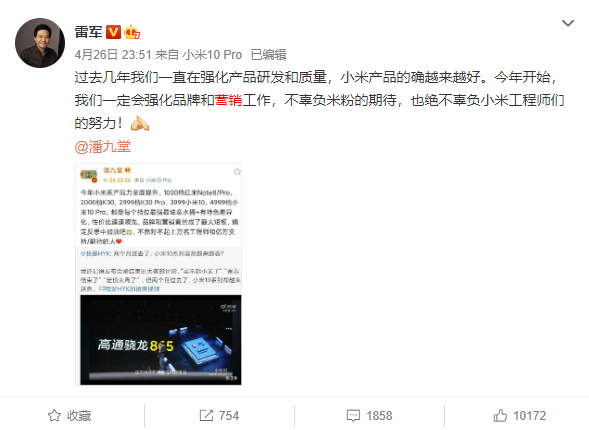The width and height of the screenshot is (589, 430).
Task: Open Lei Jun's profile avatar photo
Action: pos(40,43)
